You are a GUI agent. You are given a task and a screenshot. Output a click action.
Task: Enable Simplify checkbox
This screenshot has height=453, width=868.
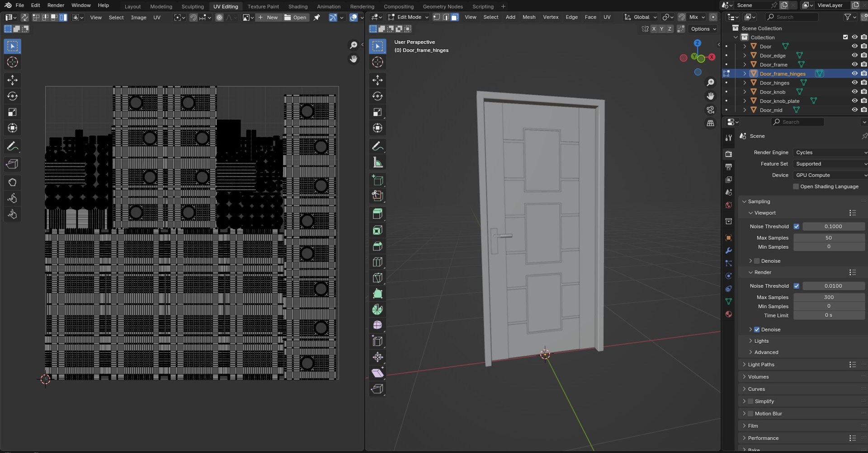pyautogui.click(x=750, y=401)
